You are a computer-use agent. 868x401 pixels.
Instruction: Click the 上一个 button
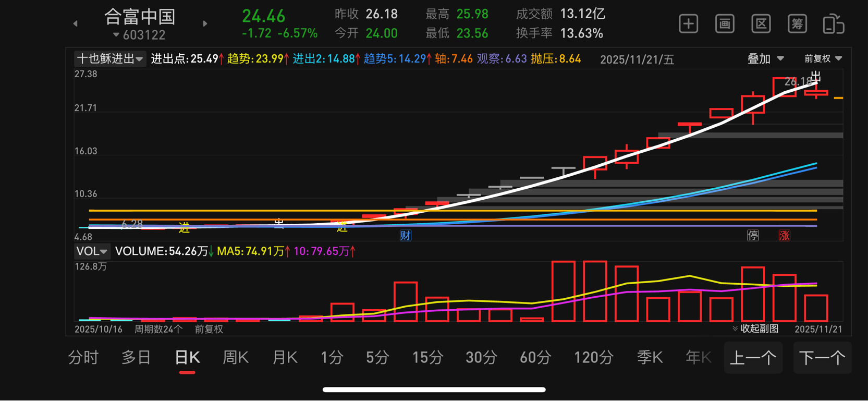[753, 358]
